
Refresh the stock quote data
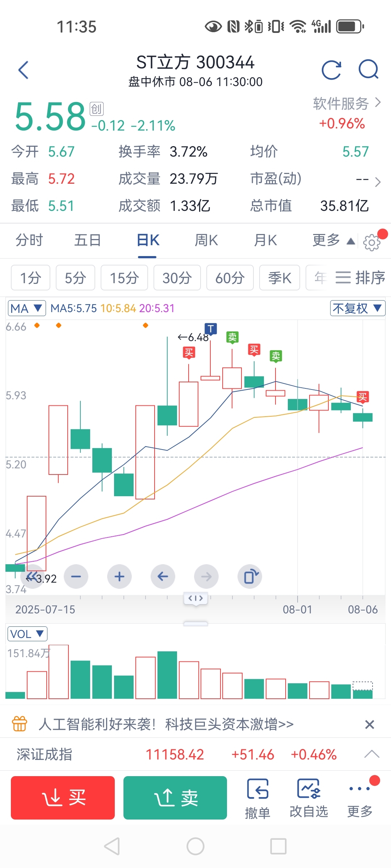coord(331,70)
